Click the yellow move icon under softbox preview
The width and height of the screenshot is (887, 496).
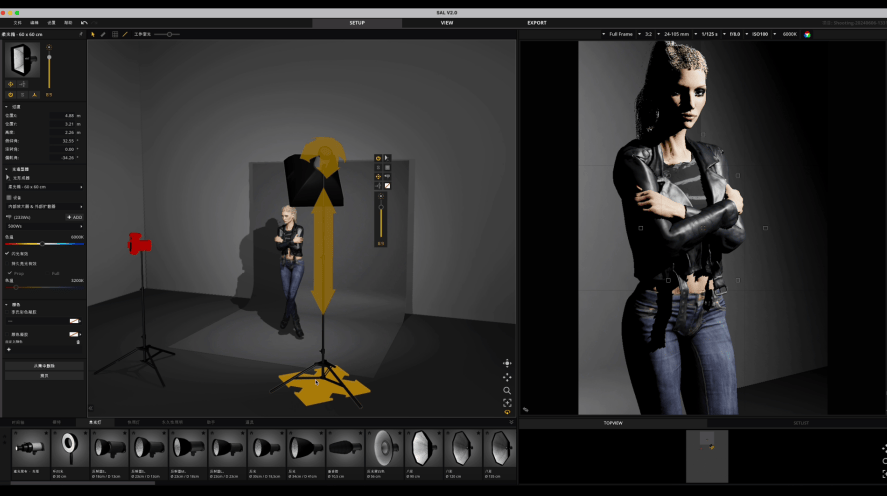point(10,84)
